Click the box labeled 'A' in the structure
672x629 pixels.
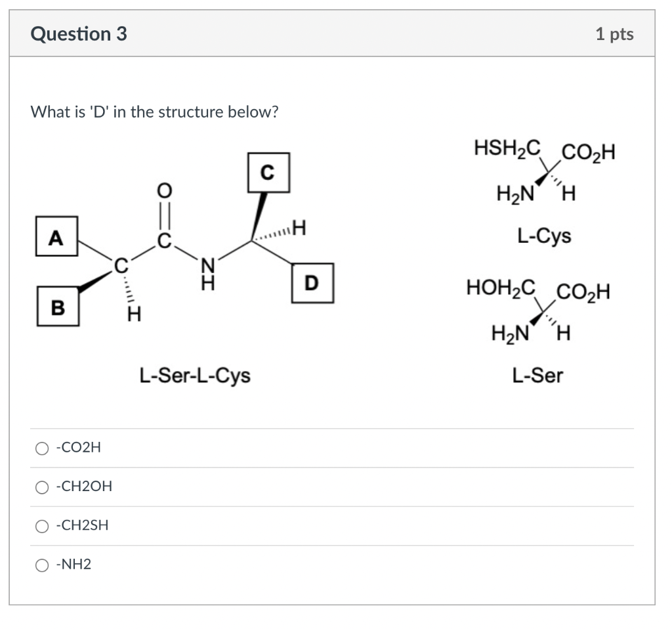(x=55, y=238)
